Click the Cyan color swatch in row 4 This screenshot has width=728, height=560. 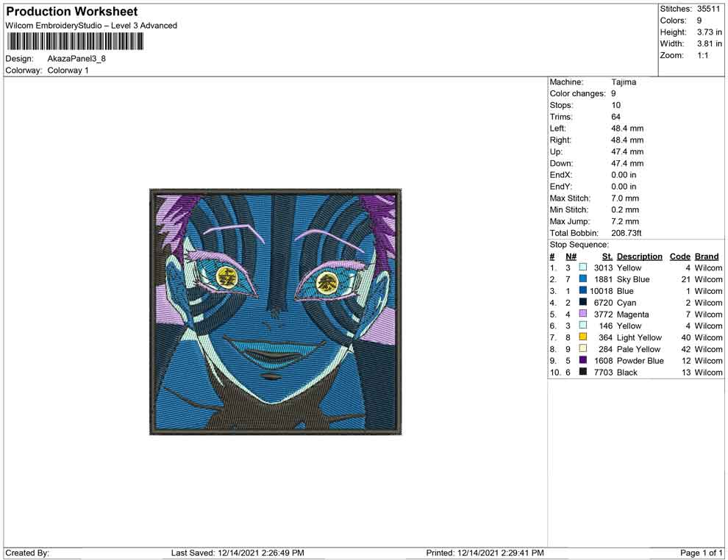coord(582,302)
